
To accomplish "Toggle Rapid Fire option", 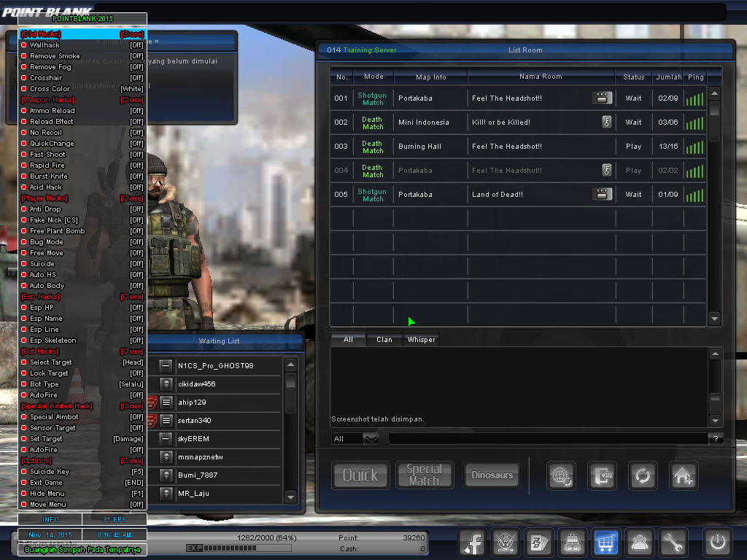I will pyautogui.click(x=82, y=166).
